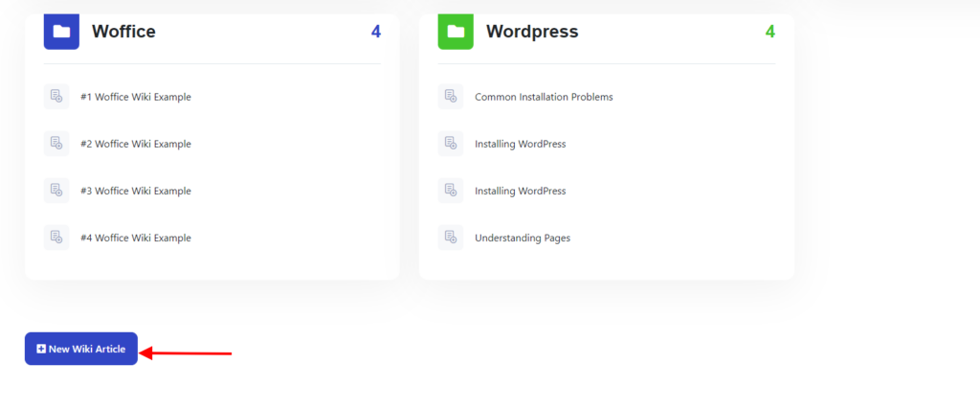Click document icon beside #2 Woffice Wiki Example
This screenshot has height=409, width=980.
tap(56, 144)
